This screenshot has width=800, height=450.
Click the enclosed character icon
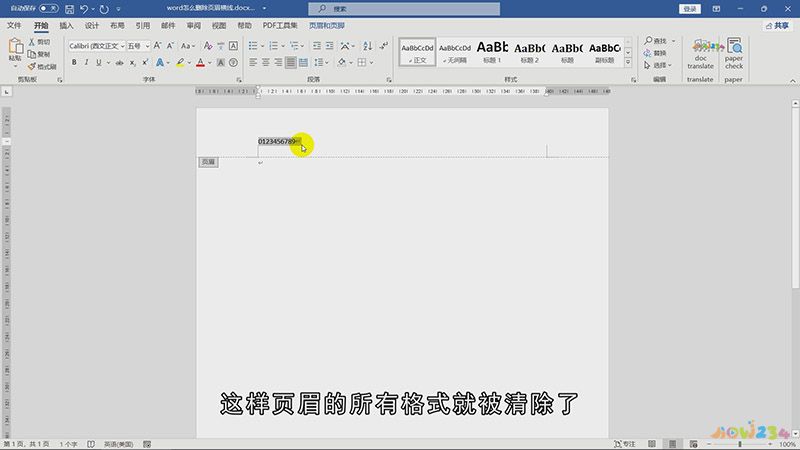[233, 63]
